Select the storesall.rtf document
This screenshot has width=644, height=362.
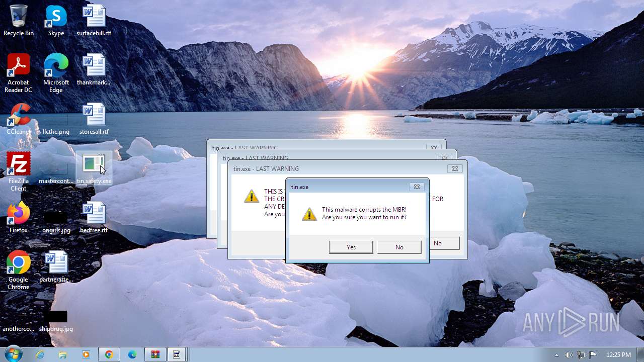click(94, 119)
